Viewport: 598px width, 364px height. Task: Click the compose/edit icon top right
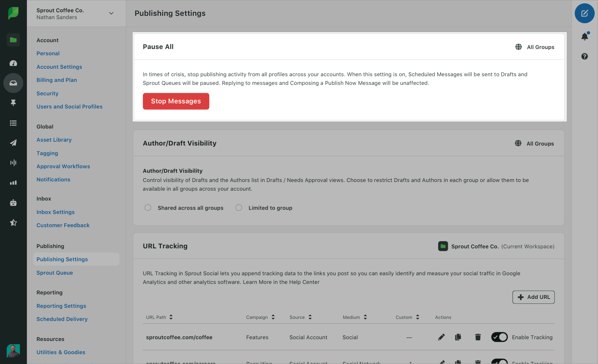(584, 13)
